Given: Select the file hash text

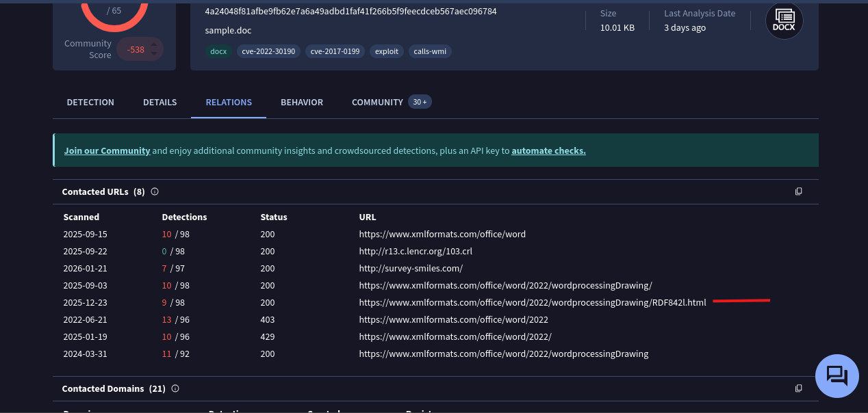Looking at the screenshot, I should point(350,12).
